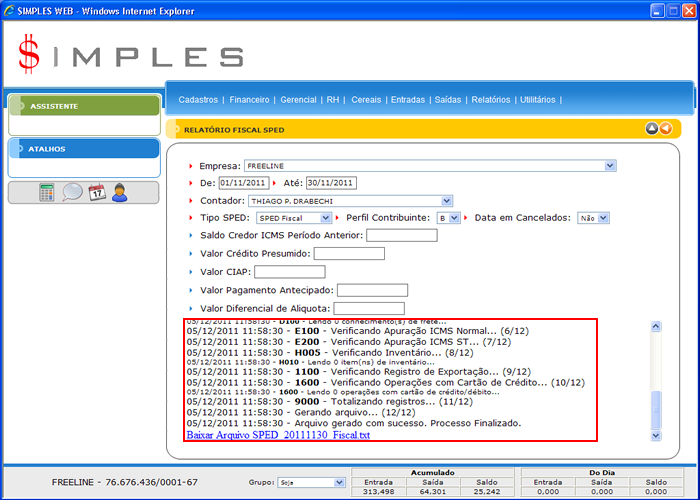Open the calendar icon showing 17
Screen dimensions: 700x500
pyautogui.click(x=97, y=193)
